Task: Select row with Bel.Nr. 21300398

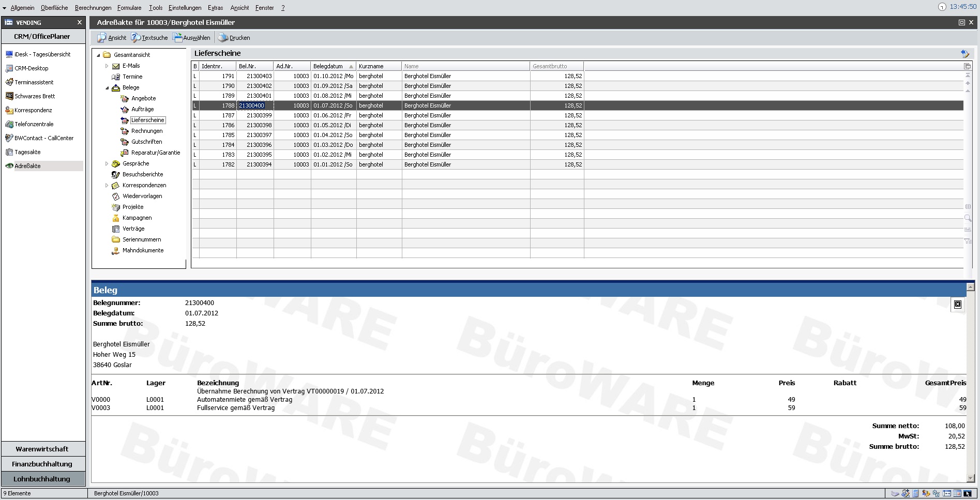Action: (x=577, y=125)
